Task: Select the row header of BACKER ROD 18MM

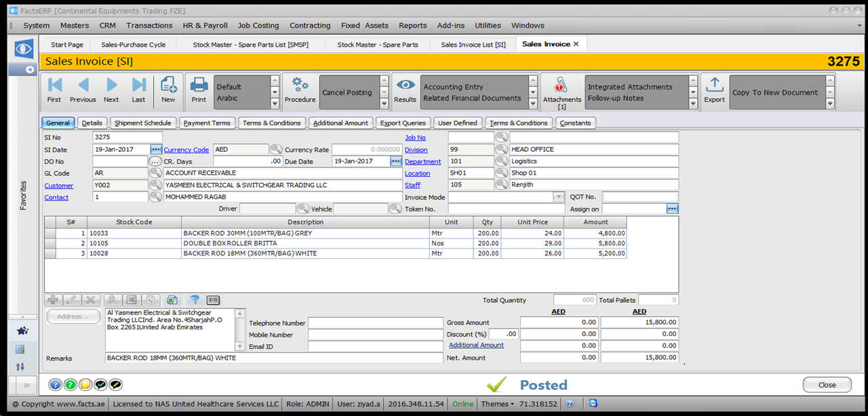Action: click(50, 253)
